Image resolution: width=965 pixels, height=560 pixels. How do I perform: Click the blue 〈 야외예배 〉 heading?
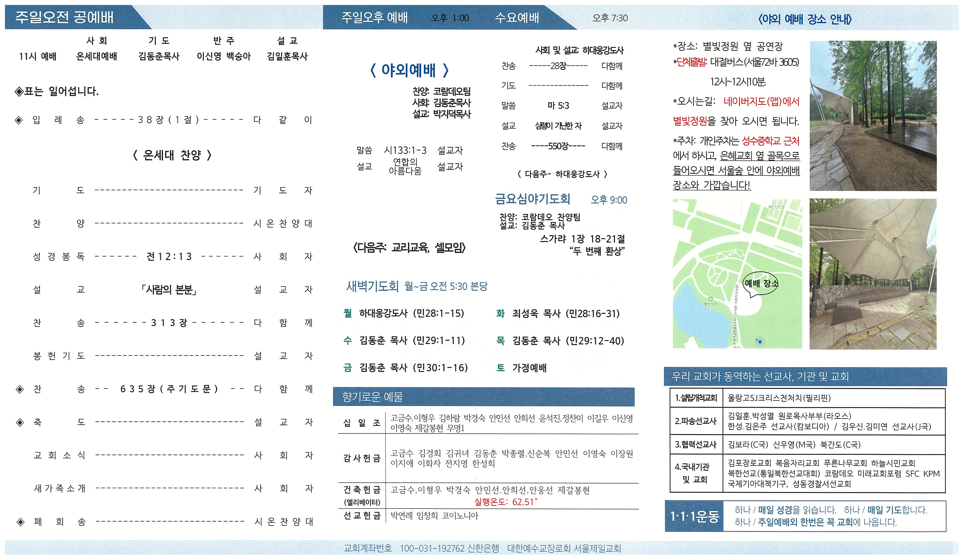409,70
